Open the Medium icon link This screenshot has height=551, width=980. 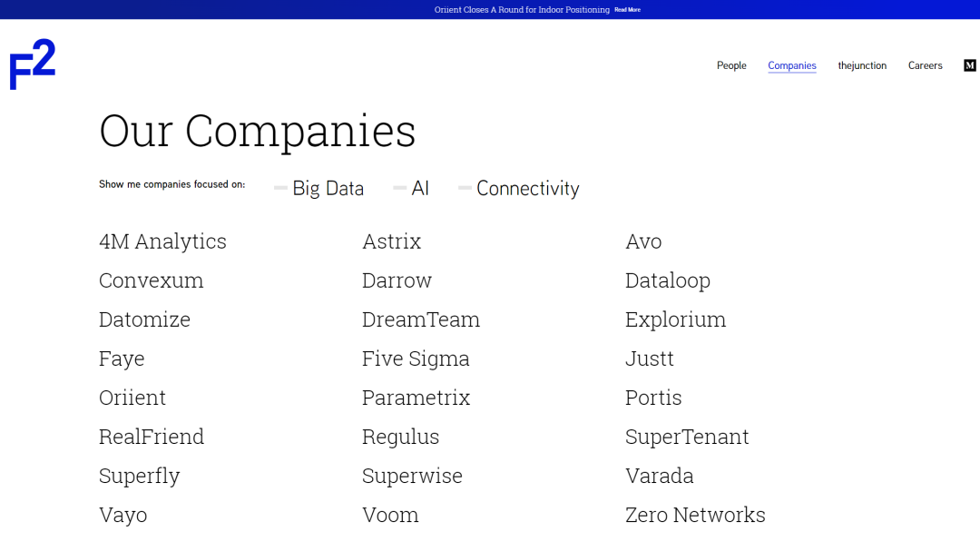(x=969, y=65)
